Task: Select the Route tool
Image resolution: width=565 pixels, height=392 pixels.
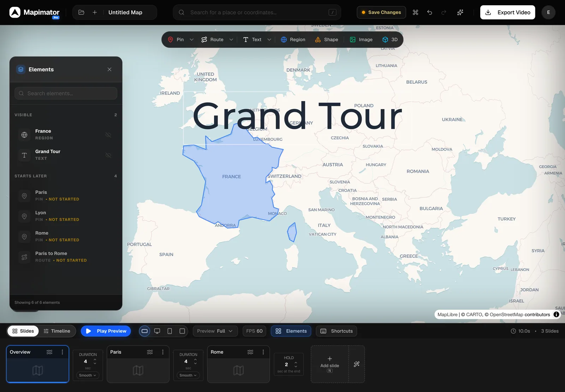Action: 212,40
